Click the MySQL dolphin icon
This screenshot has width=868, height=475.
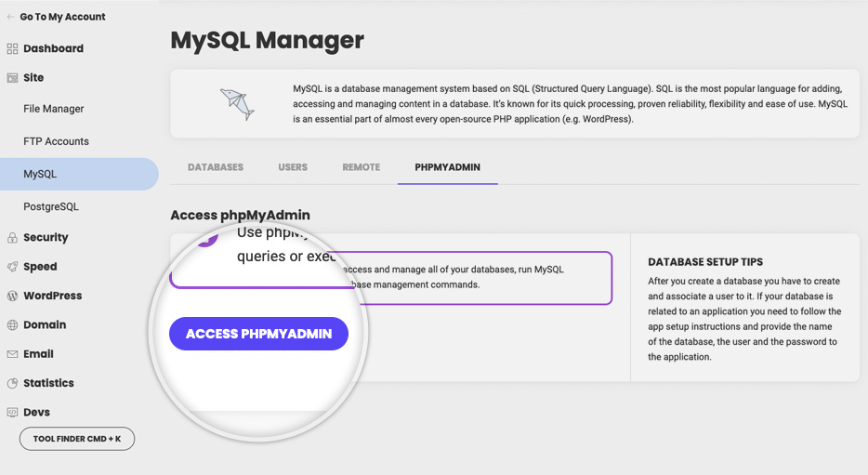[x=238, y=104]
